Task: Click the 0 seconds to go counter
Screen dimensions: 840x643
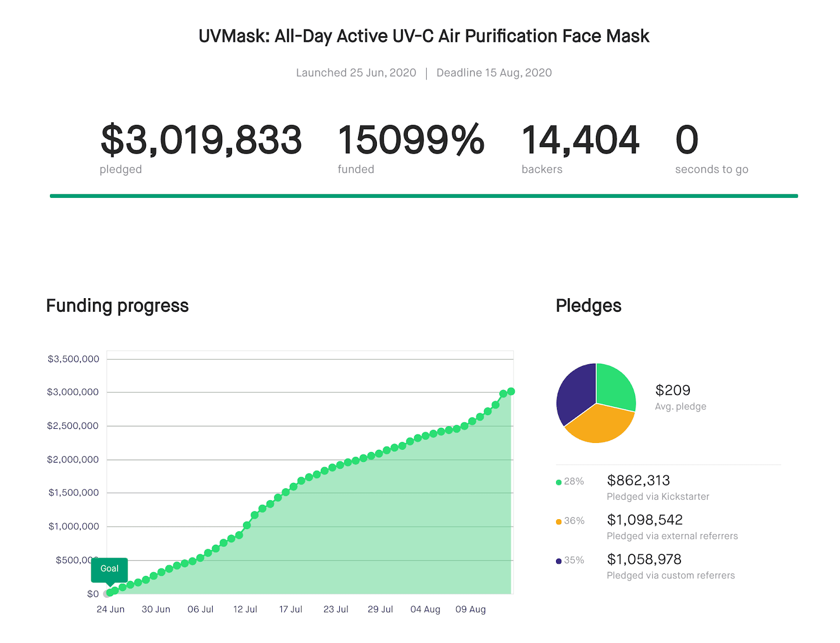Action: pos(687,140)
